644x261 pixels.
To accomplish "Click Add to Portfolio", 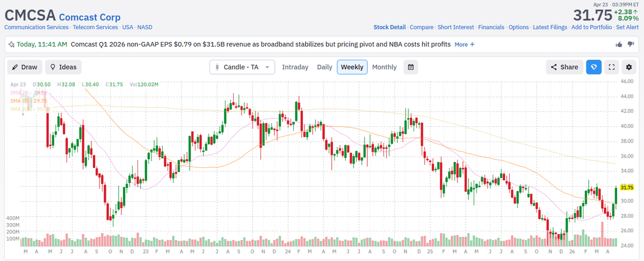I will [x=591, y=27].
